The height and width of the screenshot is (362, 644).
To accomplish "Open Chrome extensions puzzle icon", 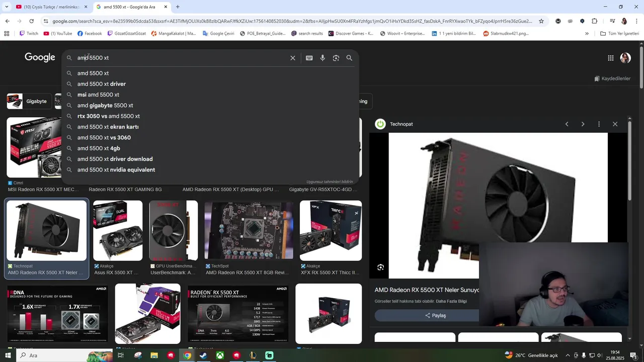I will click(595, 21).
